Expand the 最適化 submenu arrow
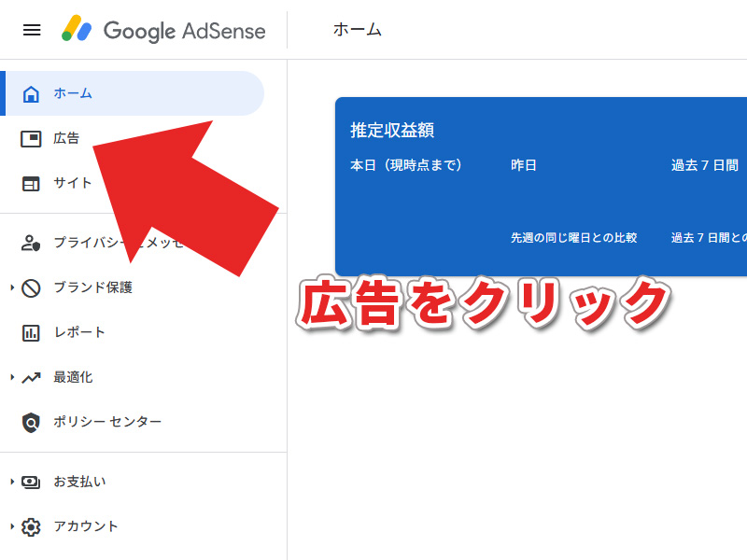747x560 pixels. coord(12,377)
